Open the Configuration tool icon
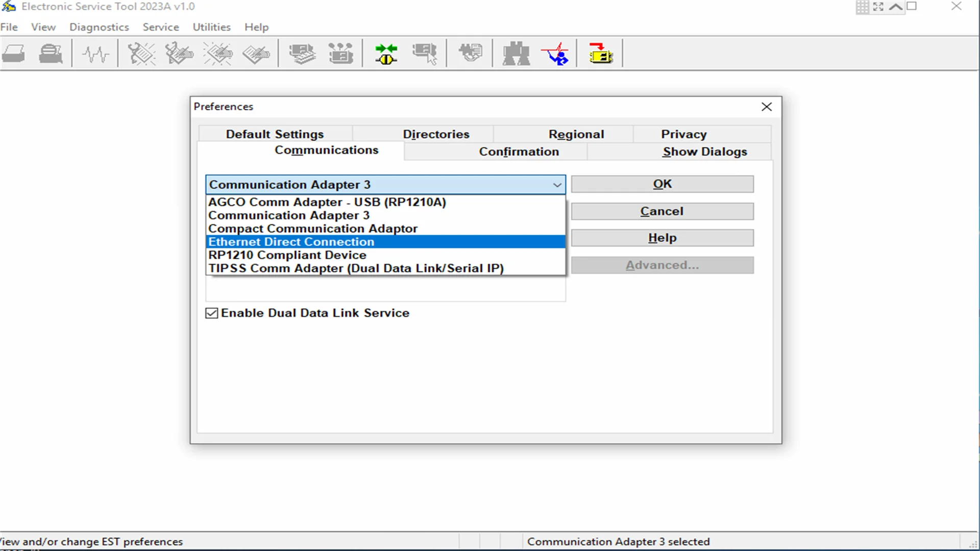 tap(340, 54)
